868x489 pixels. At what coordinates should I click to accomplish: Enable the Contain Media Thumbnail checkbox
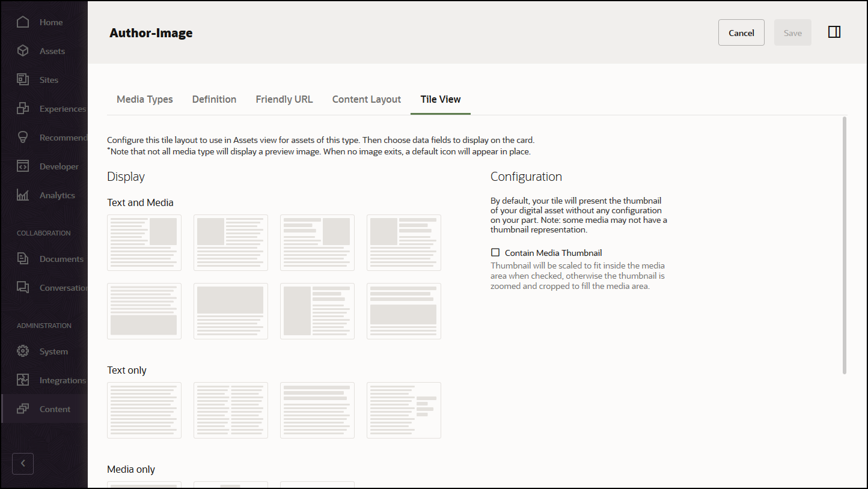495,253
